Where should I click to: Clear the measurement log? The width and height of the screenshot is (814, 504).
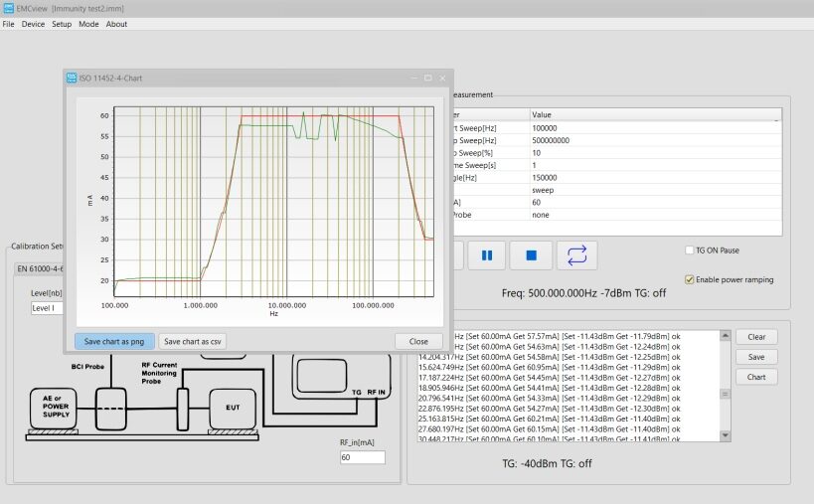click(756, 337)
